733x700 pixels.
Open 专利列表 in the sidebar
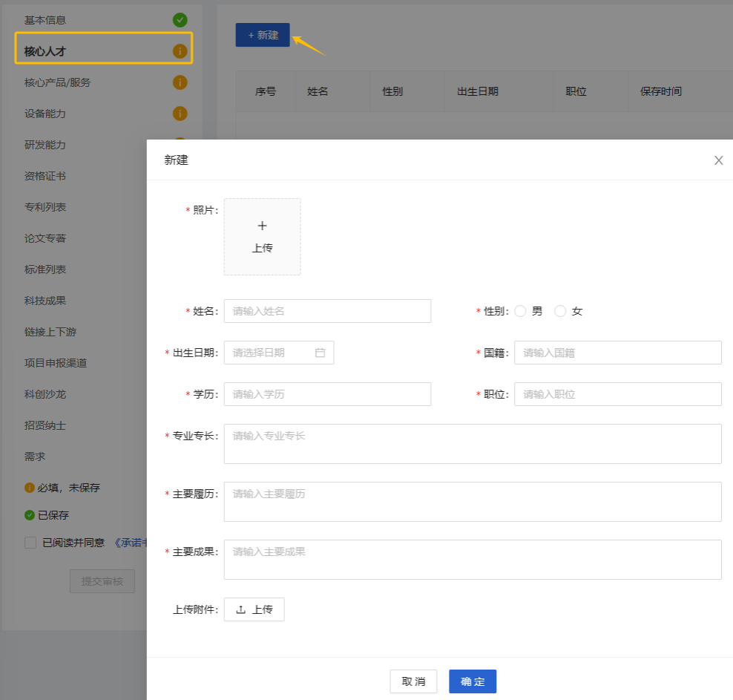click(x=45, y=207)
